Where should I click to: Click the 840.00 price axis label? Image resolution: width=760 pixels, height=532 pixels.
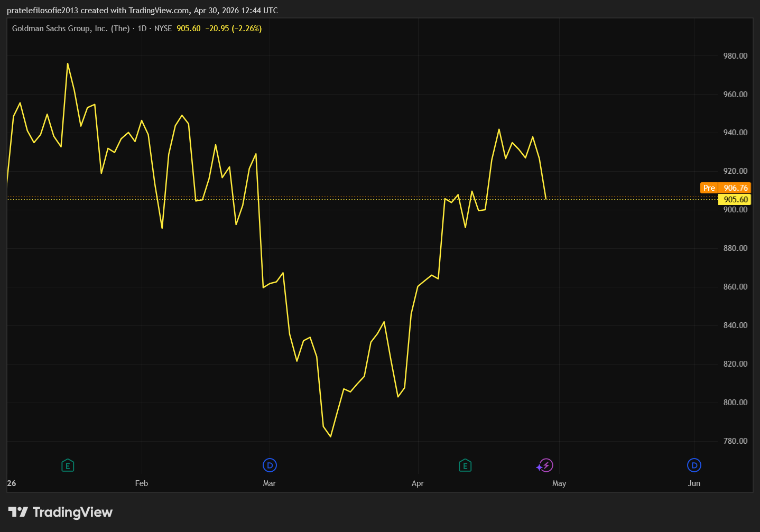[735, 325]
